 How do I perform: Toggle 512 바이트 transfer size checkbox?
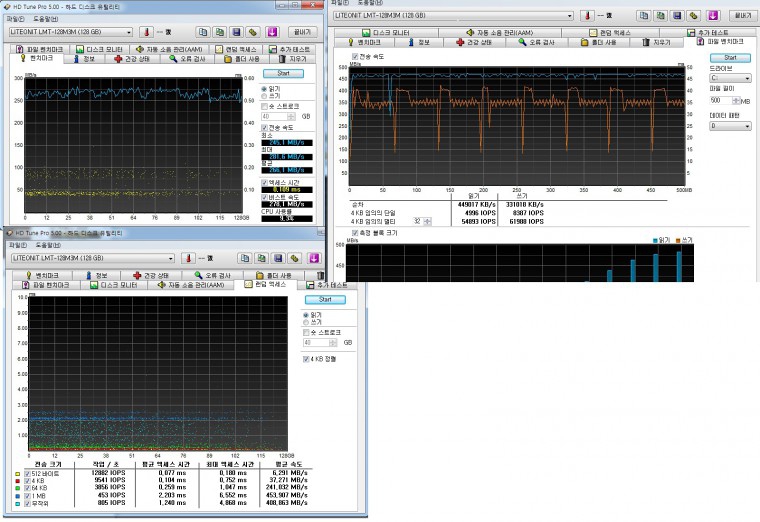pyautogui.click(x=28, y=474)
